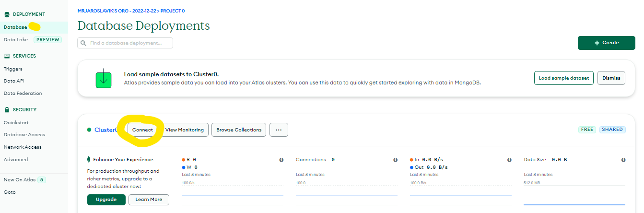Click the Learn More button
The image size is (644, 213).
pyautogui.click(x=149, y=200)
